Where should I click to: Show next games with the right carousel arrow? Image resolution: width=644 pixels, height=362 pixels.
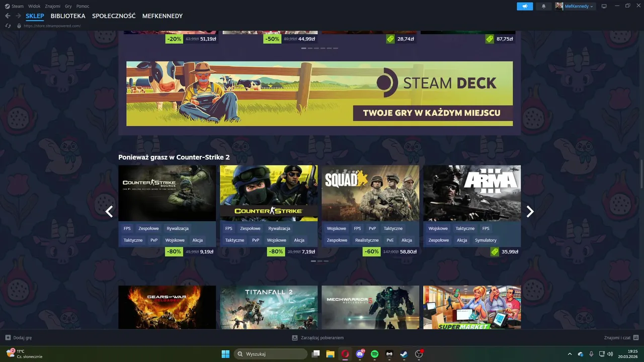click(530, 212)
